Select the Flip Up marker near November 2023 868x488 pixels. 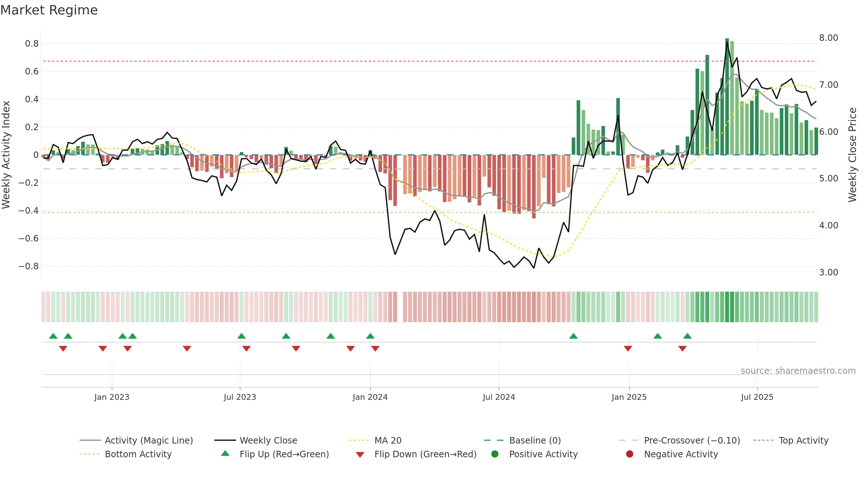pyautogui.click(x=331, y=336)
